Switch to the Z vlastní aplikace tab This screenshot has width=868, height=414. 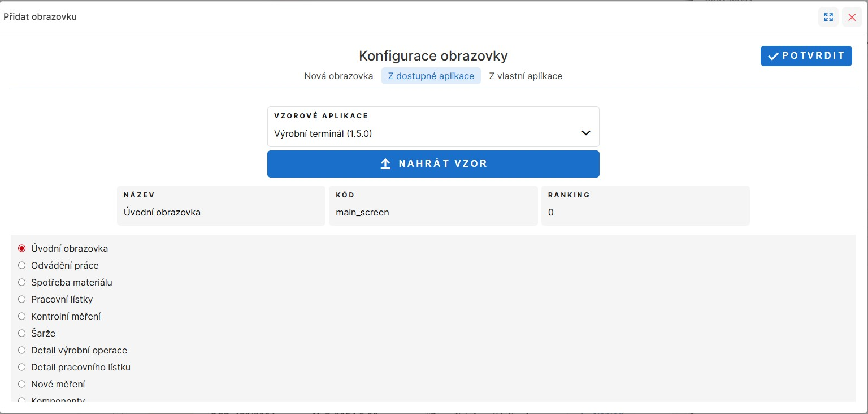[526, 76]
